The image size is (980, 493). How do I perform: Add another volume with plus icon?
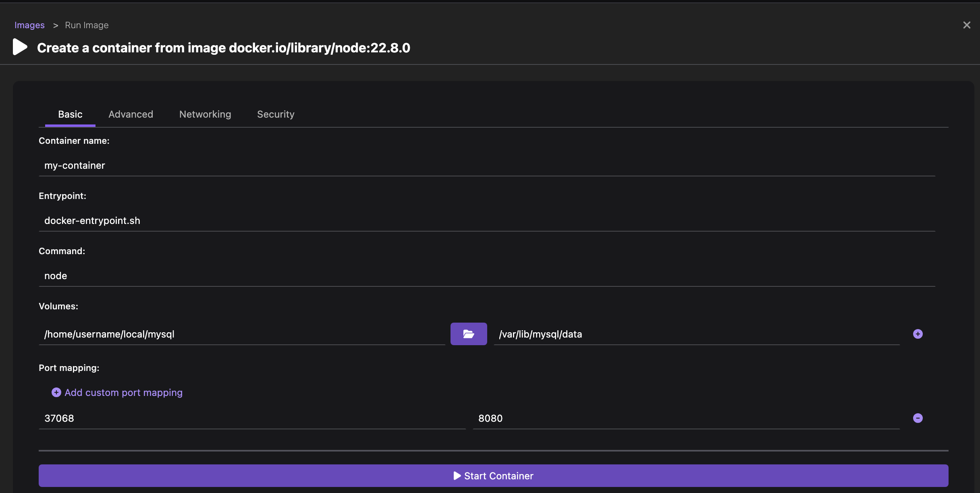918,334
